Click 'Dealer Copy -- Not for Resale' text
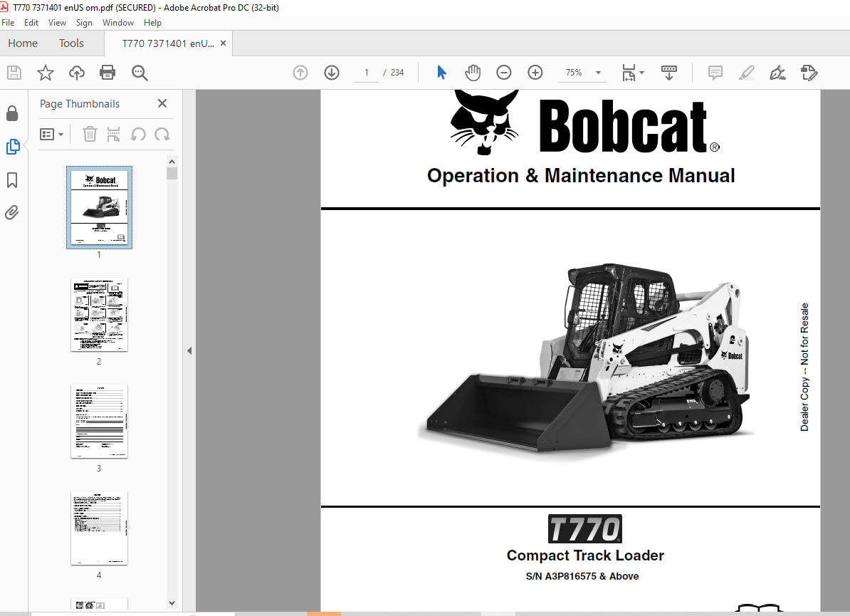 (804, 367)
